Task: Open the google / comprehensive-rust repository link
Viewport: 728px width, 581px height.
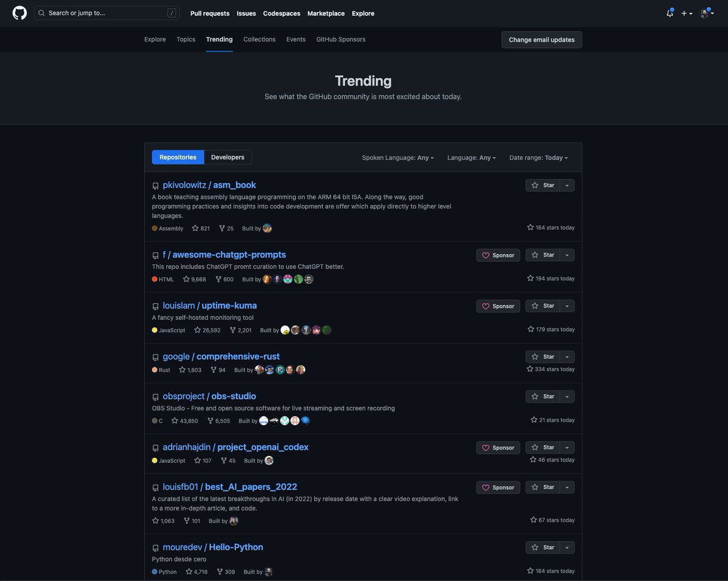Action: pyautogui.click(x=221, y=357)
